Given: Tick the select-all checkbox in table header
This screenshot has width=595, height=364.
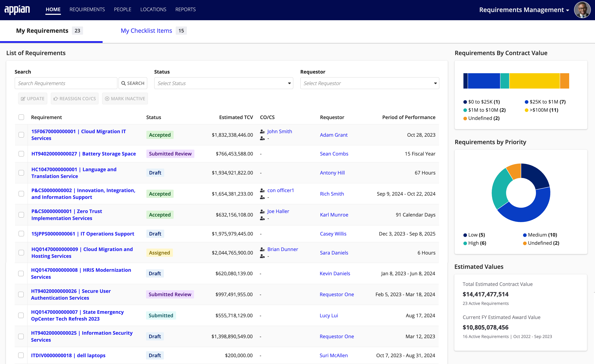Looking at the screenshot, I should coord(21,117).
